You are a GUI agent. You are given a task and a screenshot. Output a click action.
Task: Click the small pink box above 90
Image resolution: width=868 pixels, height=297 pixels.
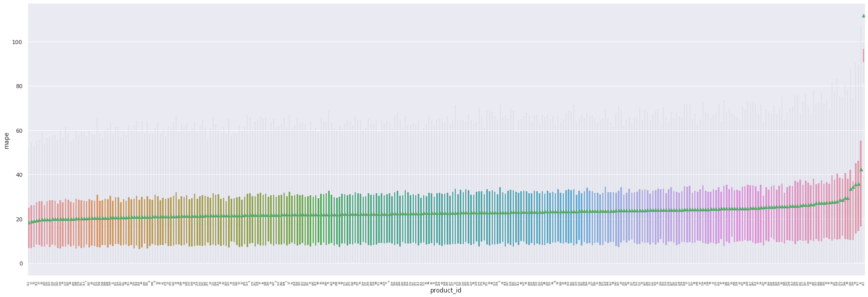pos(863,55)
